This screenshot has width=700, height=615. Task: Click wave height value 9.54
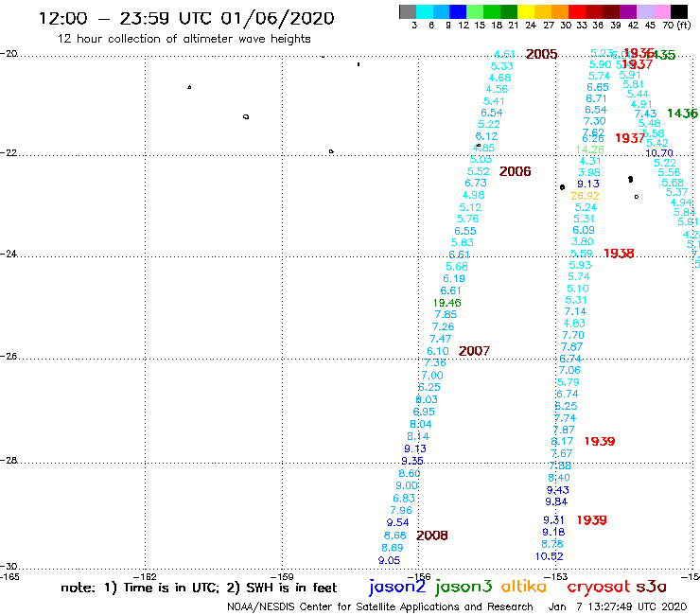pos(397,522)
